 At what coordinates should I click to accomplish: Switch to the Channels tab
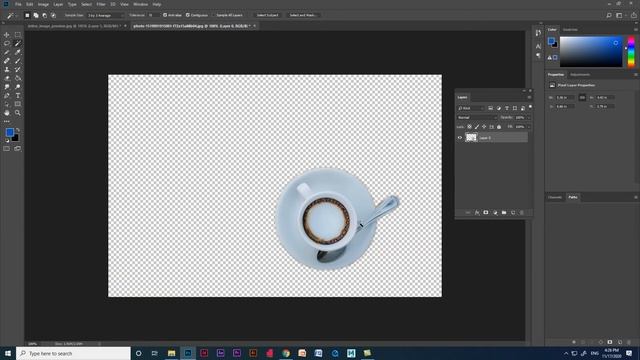click(555, 197)
